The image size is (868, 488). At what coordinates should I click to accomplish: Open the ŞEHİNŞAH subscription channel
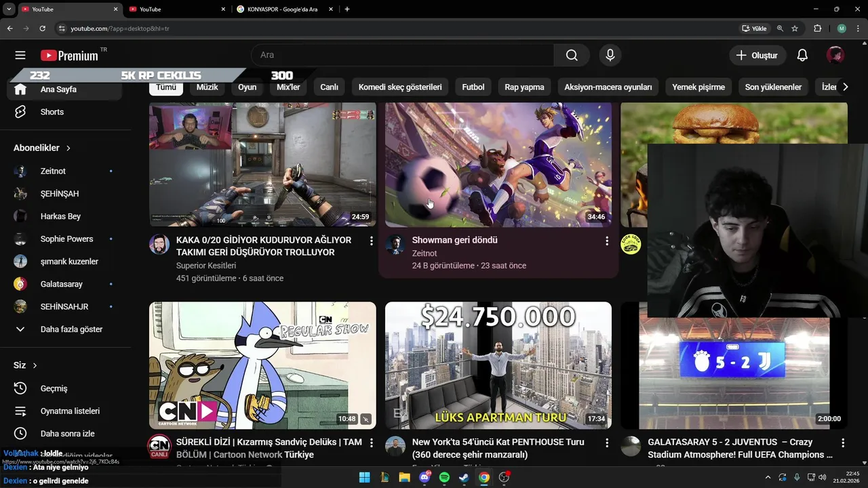tap(64, 194)
